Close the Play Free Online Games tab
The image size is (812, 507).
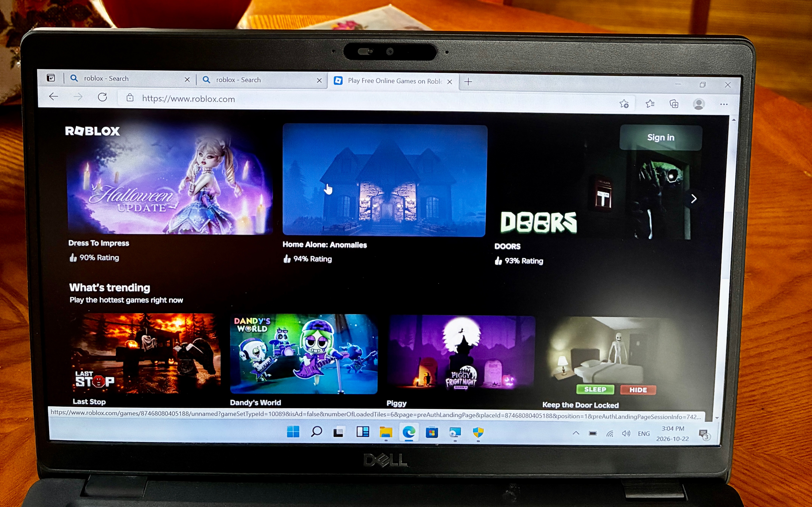pos(450,82)
